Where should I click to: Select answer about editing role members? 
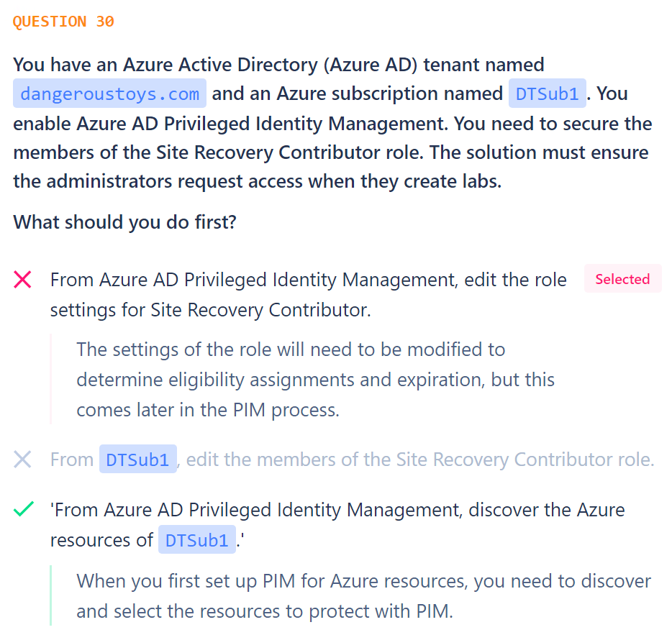[x=353, y=460]
